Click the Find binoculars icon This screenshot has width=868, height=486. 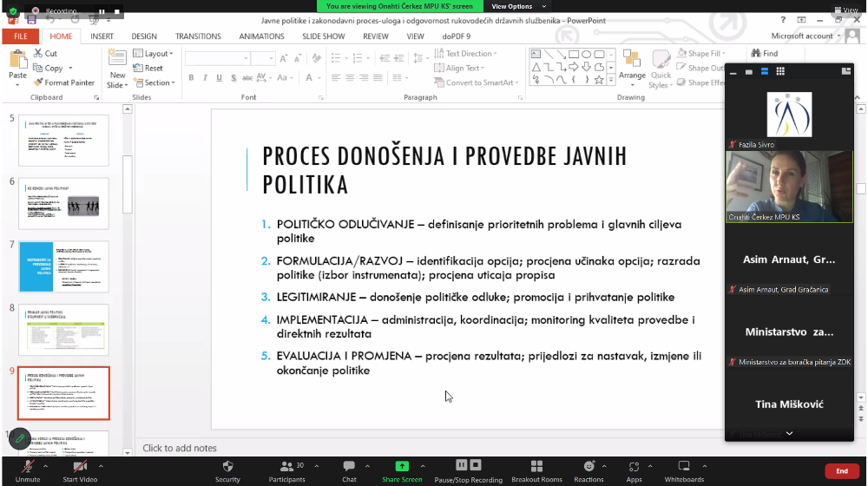756,53
